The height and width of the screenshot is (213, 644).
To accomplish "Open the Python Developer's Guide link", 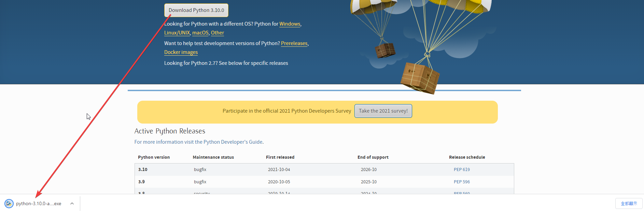I will pos(233,142).
